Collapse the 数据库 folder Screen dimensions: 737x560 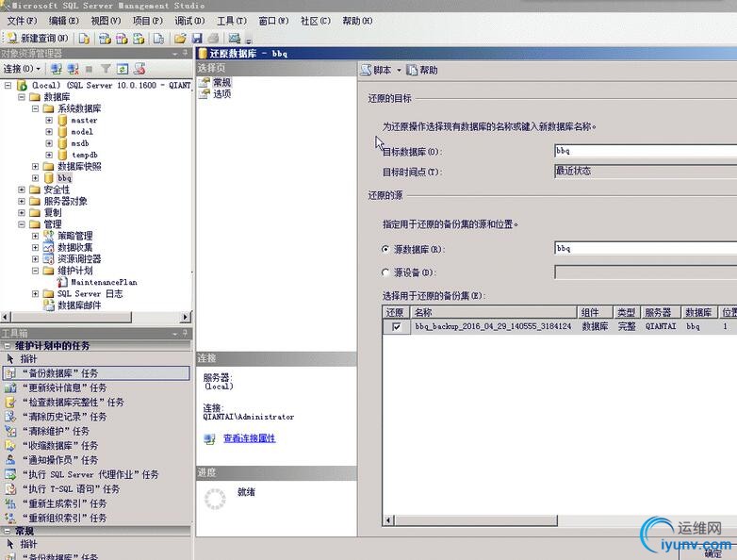(21, 97)
